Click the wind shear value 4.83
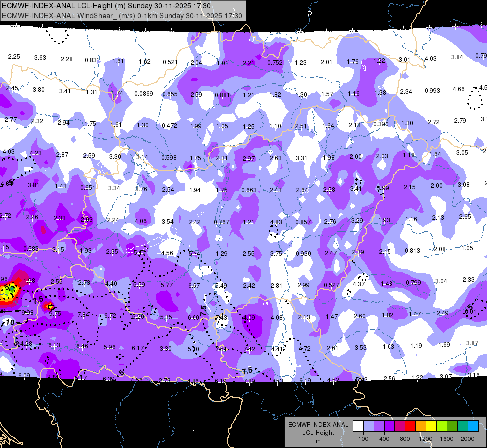 [x=276, y=222]
